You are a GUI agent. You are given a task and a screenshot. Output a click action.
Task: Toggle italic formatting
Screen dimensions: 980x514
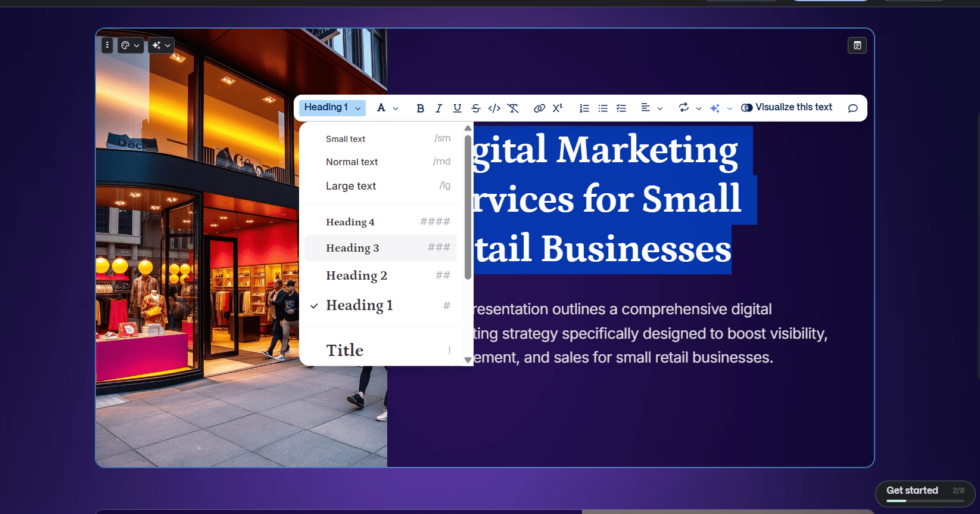click(x=438, y=108)
